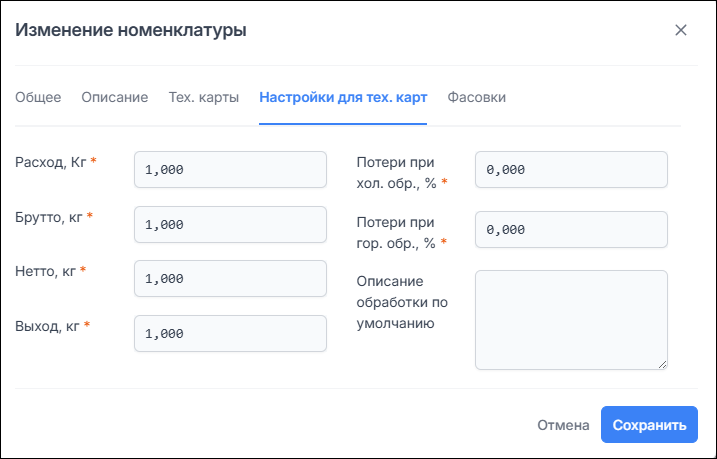Image resolution: width=717 pixels, height=459 pixels.
Task: Click the Расход, Кг label
Action: tap(50, 161)
